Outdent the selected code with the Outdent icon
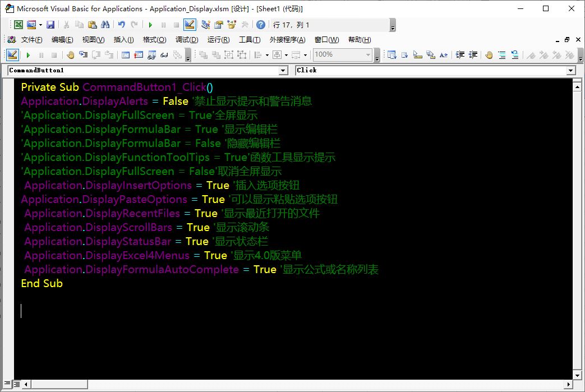The height and width of the screenshot is (392, 585). 473,55
